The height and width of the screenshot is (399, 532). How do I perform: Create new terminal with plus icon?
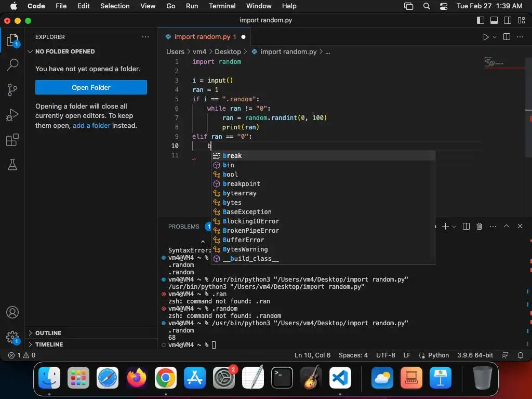tap(445, 227)
